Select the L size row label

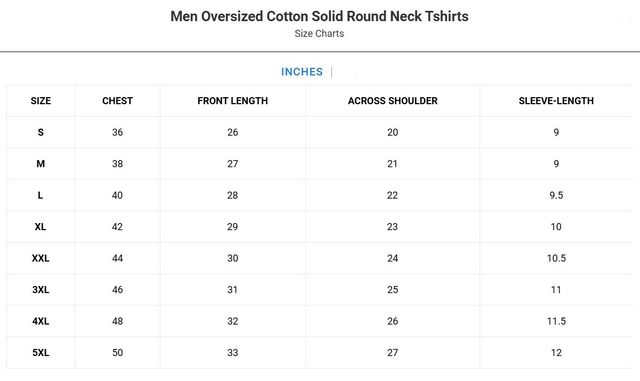coord(40,195)
